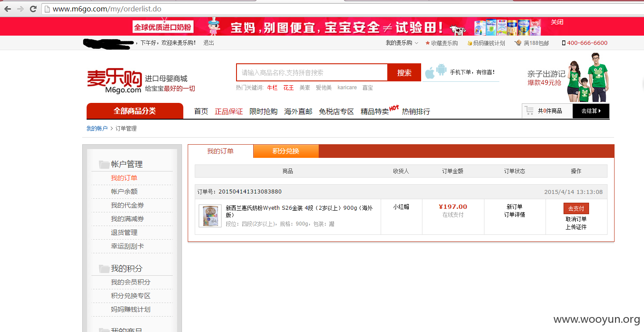Select 我的满减券 in sidebar
The width and height of the screenshot is (644, 332).
[x=127, y=219]
